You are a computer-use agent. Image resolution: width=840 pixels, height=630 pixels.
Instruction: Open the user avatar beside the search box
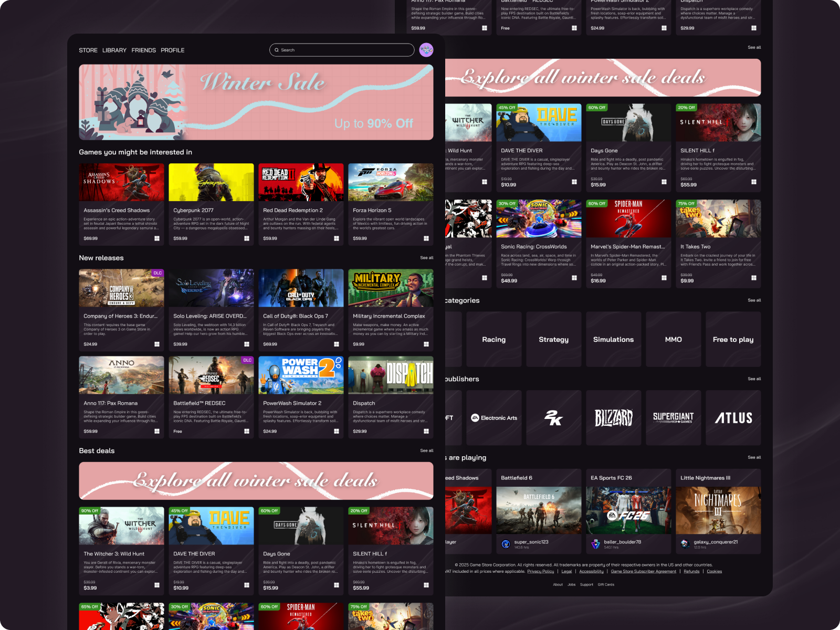coord(426,50)
